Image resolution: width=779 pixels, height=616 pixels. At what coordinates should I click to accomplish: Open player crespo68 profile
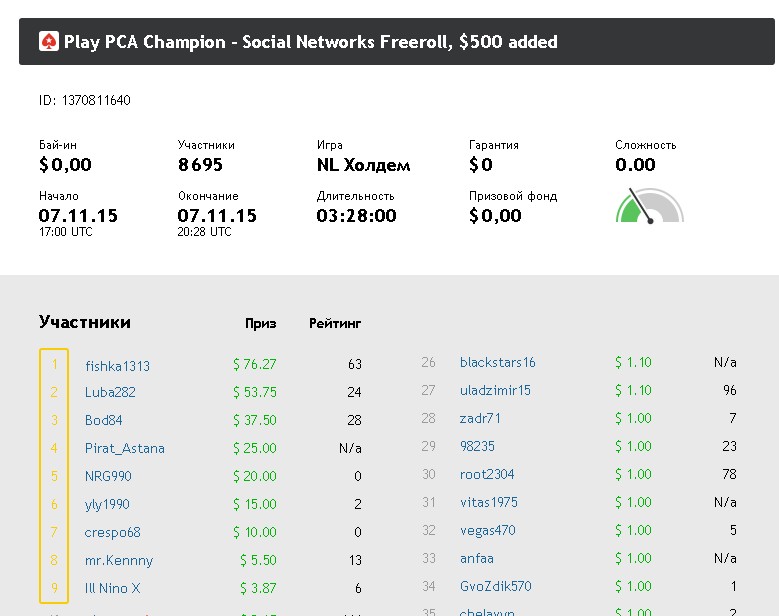(112, 533)
